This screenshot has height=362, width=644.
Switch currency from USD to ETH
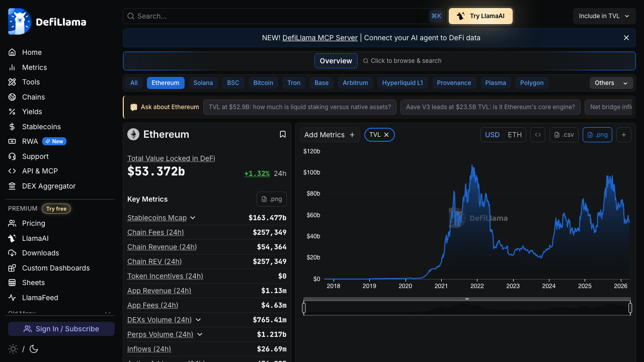(x=514, y=135)
